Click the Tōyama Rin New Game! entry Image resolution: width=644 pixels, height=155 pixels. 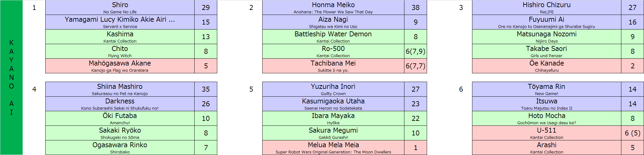coord(547,89)
